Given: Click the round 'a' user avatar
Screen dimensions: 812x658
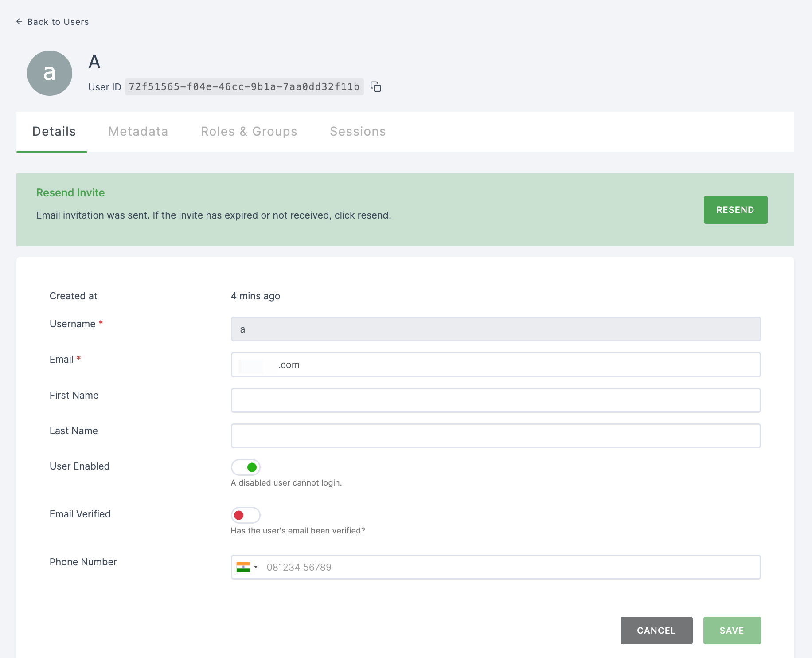Looking at the screenshot, I should [x=50, y=73].
